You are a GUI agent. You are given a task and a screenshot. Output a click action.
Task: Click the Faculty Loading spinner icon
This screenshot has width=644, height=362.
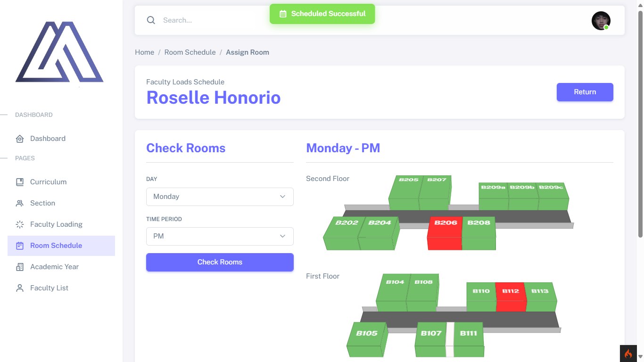point(20,224)
